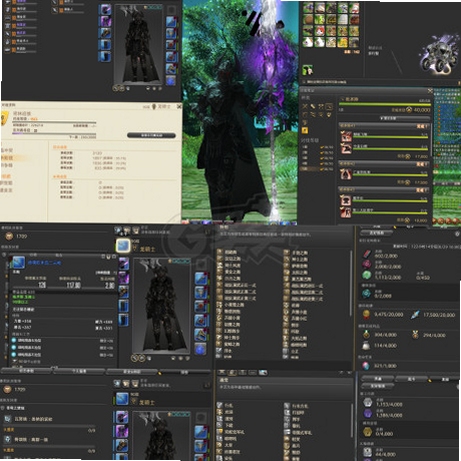Click the first bottom button of middle Character window
Image resolution: width=461 pixels, height=461 pixels.
coord(26,371)
